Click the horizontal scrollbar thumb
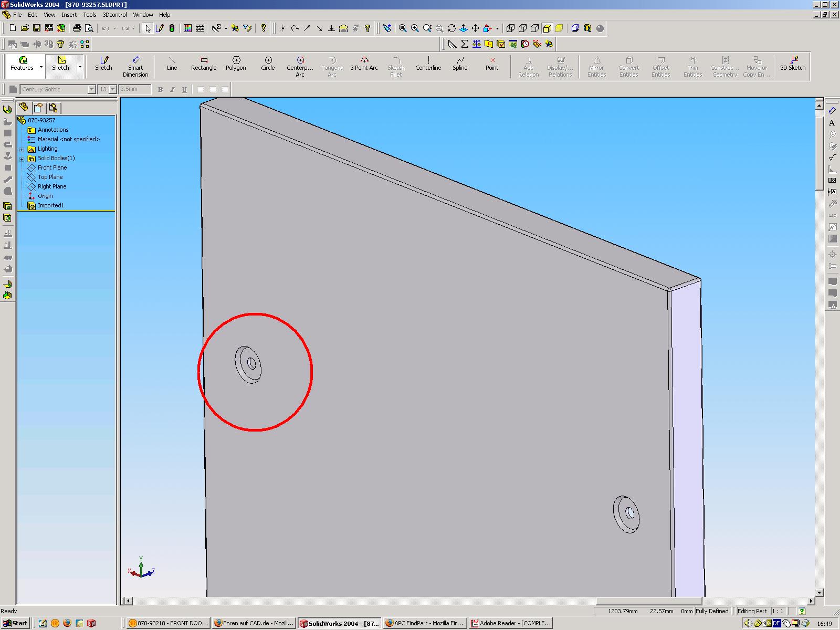 point(649,601)
